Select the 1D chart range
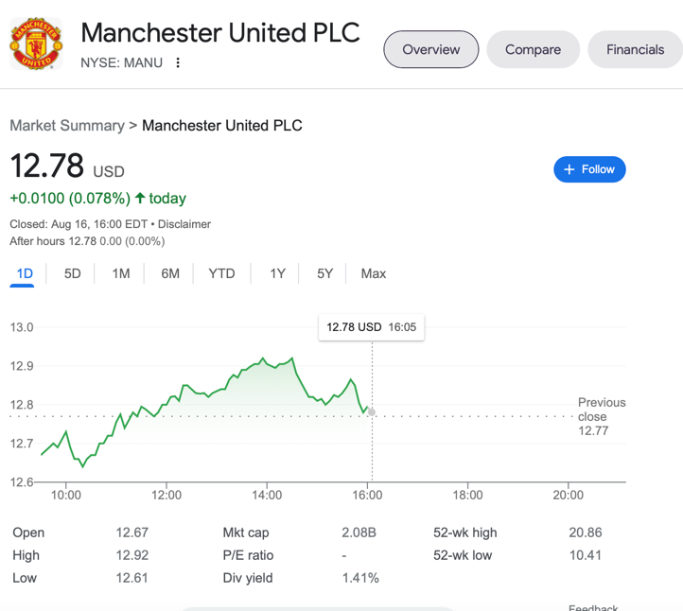Screen dimensions: 683x611 click(x=25, y=273)
